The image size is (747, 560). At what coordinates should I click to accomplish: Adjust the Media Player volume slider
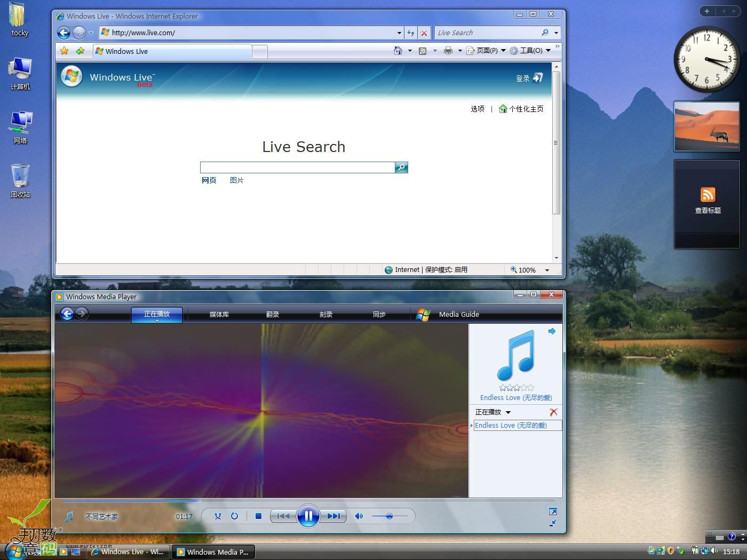(390, 516)
